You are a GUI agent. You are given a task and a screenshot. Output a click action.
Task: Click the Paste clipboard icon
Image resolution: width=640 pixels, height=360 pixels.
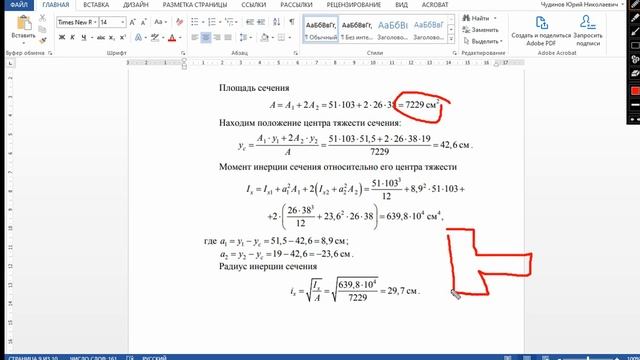24,23
